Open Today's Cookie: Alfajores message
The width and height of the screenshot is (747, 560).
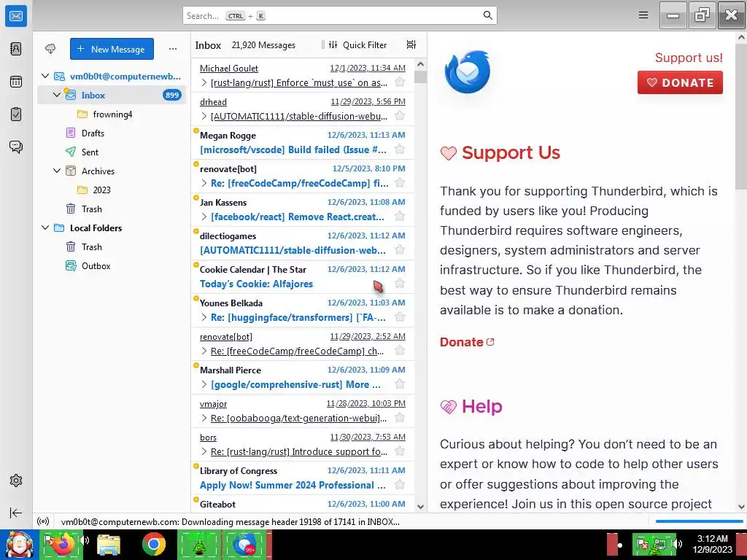click(x=303, y=276)
